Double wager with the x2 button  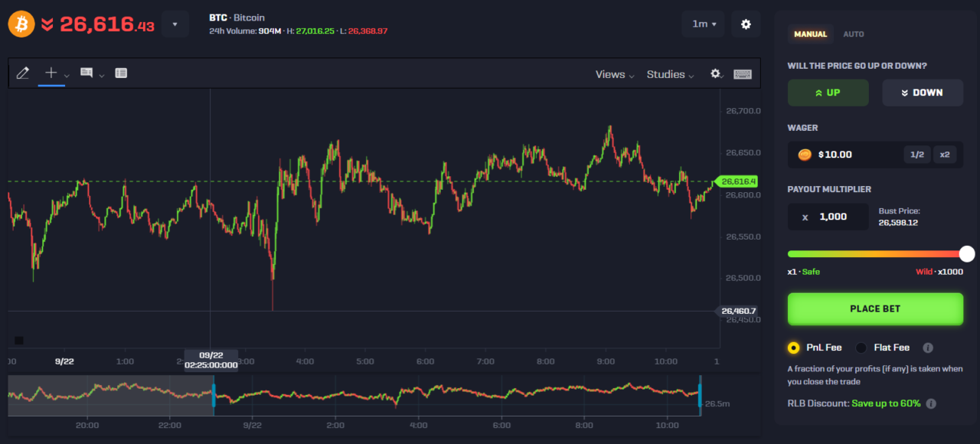point(944,154)
